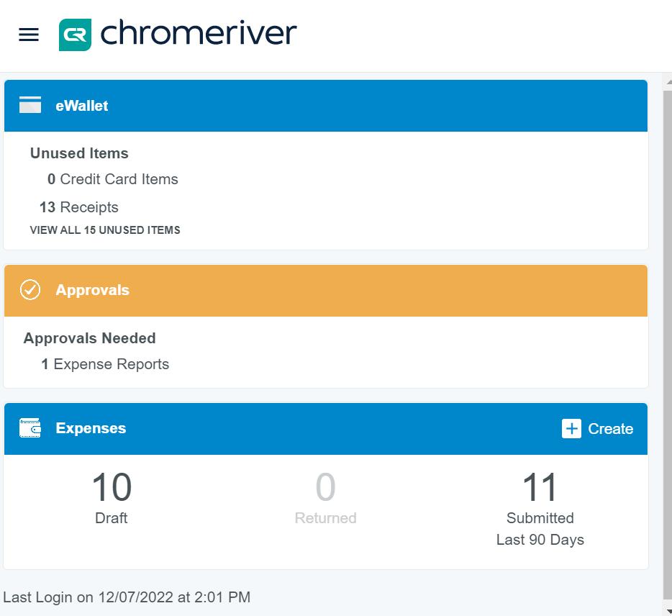This screenshot has height=616, width=672.
Task: Open the 1 Expense Reports approval
Action: 105,364
